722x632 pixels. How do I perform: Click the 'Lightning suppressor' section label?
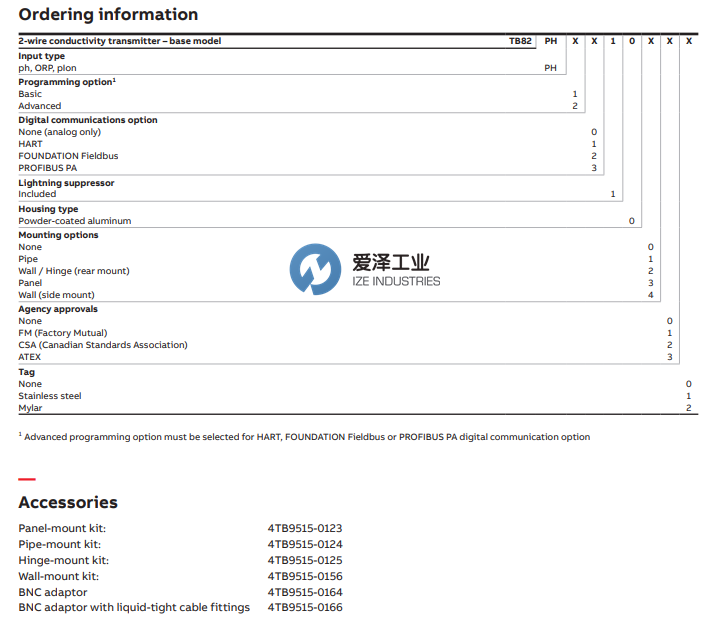[66, 183]
